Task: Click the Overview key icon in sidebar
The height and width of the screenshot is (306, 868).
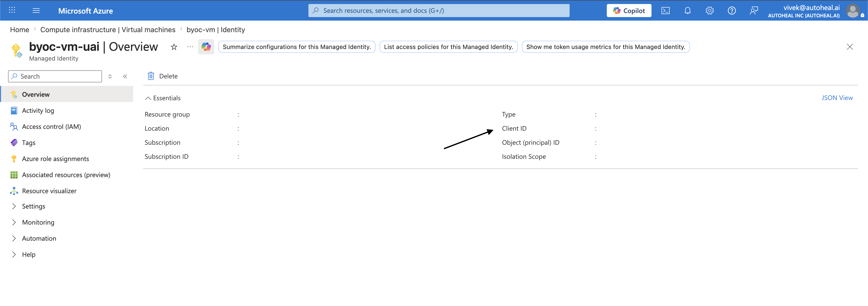Action: click(14, 94)
